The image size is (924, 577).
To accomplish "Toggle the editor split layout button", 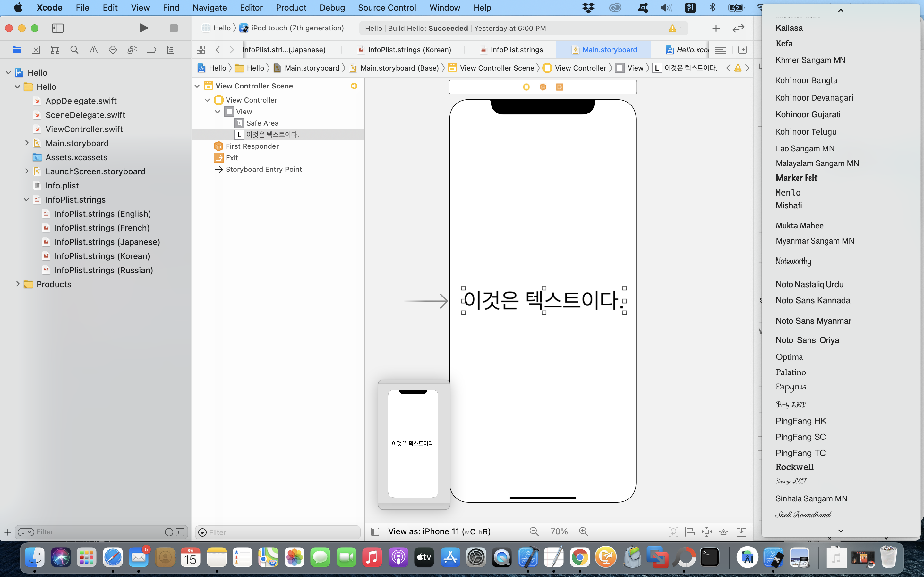I will point(742,50).
